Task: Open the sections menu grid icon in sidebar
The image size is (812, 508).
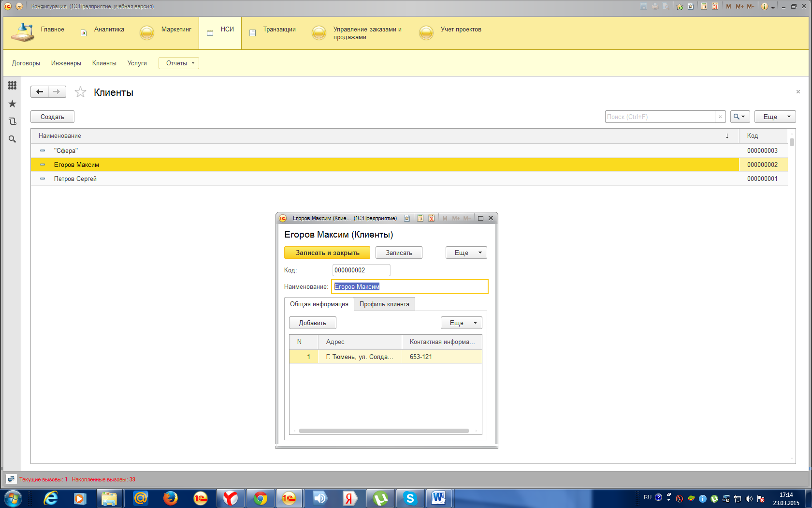Action: [12, 86]
